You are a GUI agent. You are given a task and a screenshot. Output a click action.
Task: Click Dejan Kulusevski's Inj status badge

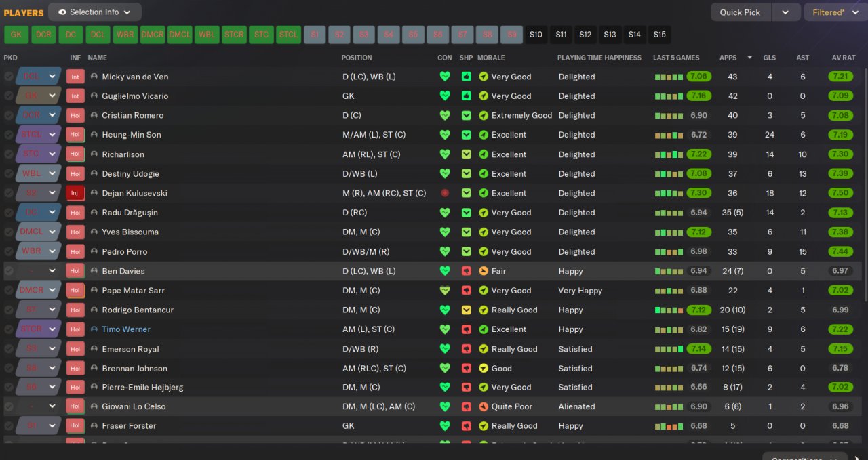(x=75, y=193)
